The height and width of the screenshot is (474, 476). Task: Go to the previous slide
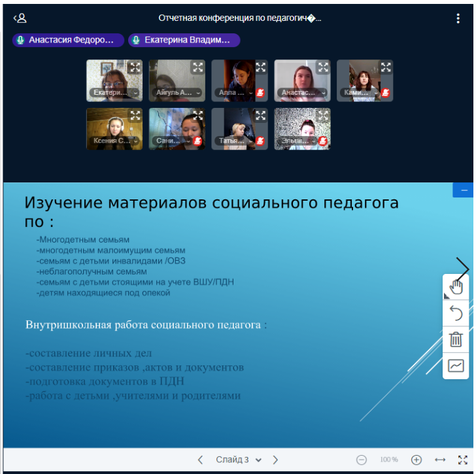(201, 460)
